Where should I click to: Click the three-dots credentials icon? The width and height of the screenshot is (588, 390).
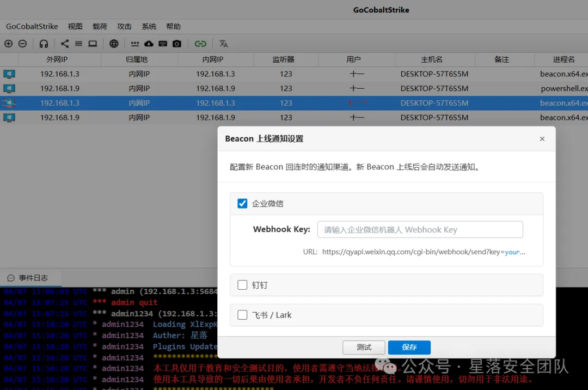[134, 44]
